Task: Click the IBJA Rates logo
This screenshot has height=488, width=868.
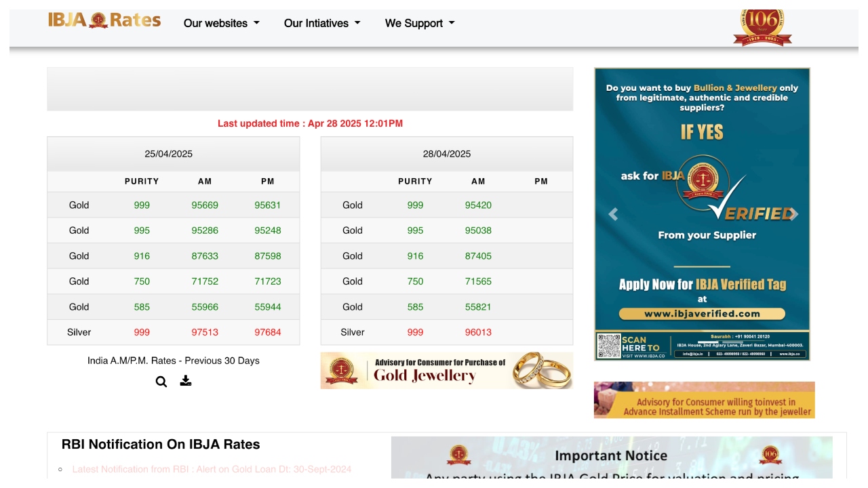Action: coord(104,21)
